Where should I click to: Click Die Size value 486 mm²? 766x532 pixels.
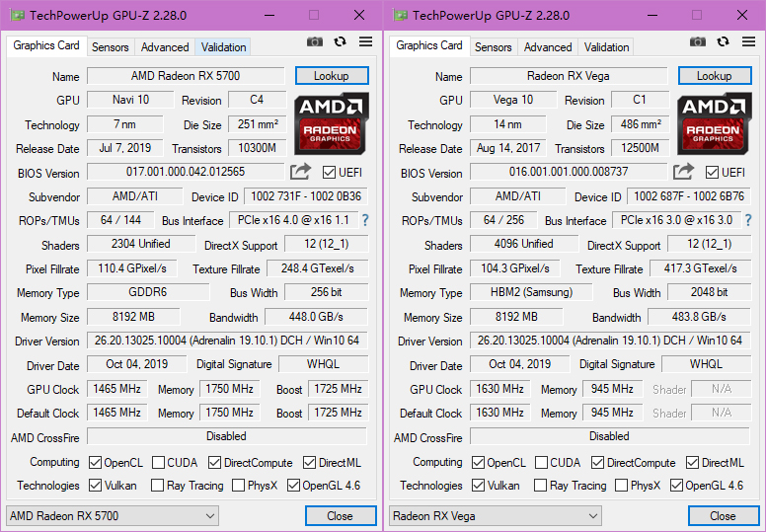point(641,124)
